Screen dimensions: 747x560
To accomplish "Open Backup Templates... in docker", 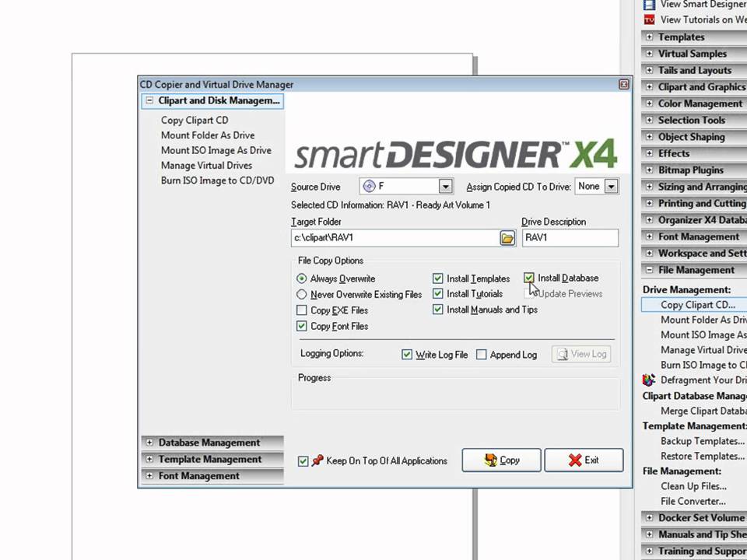I will point(702,441).
